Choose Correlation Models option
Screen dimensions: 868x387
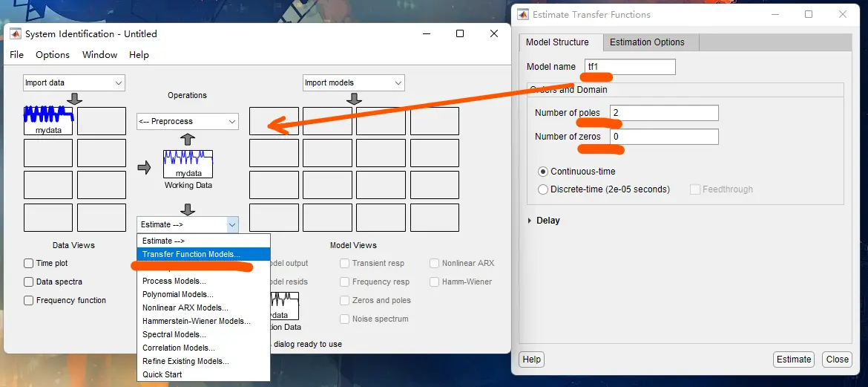[204, 348]
